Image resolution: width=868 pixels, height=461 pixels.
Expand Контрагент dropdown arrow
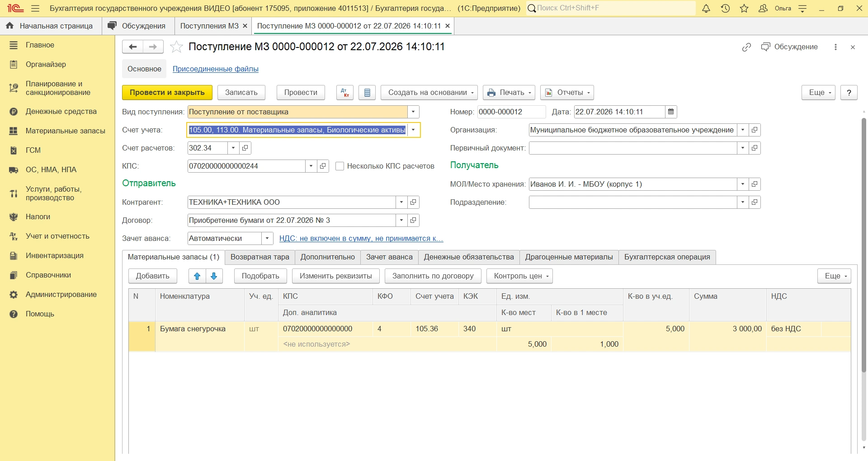[401, 202]
